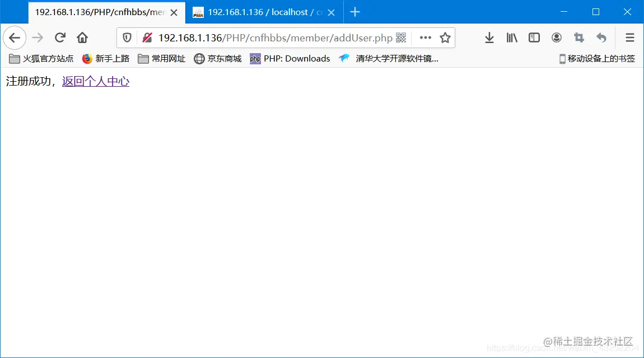Open the 新手上路 bookmark
Image resolution: width=644 pixels, height=358 pixels.
coord(105,59)
